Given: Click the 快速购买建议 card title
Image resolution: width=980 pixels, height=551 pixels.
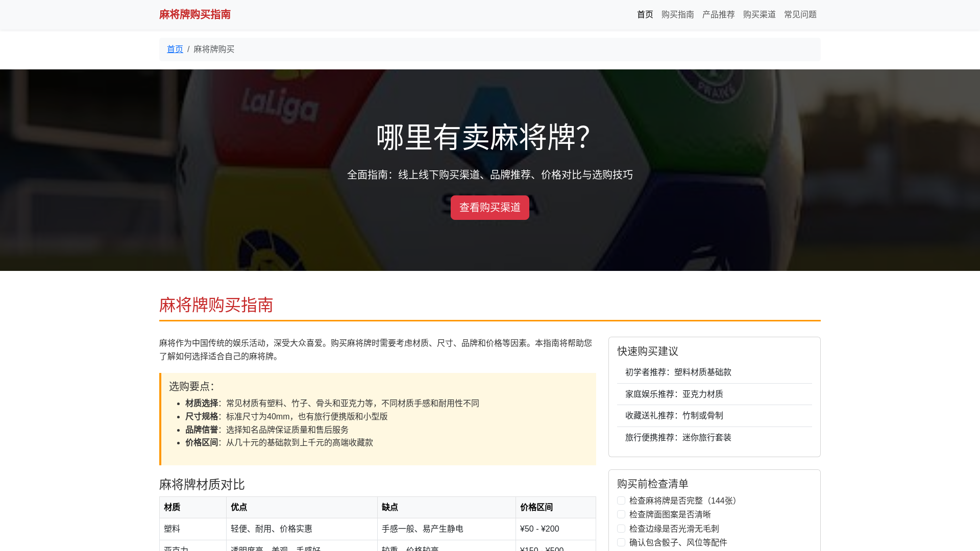Looking at the screenshot, I should coord(647,351).
